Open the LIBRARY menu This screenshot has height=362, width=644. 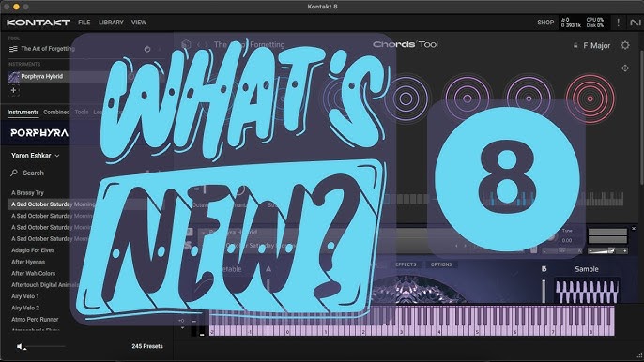(x=111, y=23)
